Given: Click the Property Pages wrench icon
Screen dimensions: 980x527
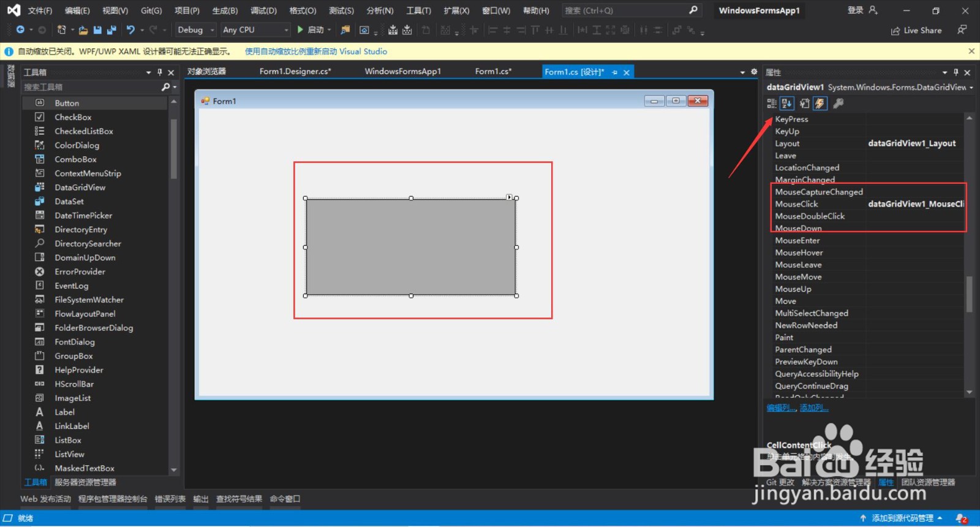Looking at the screenshot, I should [839, 104].
